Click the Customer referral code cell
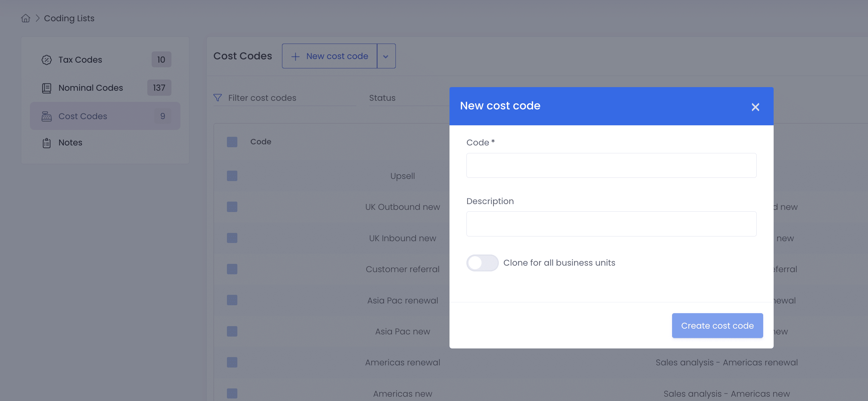 403,269
